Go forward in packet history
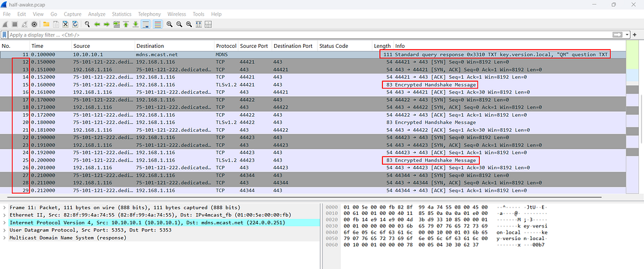The height and width of the screenshot is (269, 644). click(107, 25)
